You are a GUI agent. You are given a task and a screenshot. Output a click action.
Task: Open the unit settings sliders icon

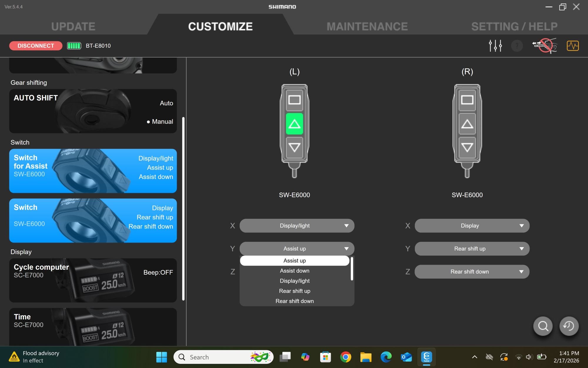click(495, 46)
